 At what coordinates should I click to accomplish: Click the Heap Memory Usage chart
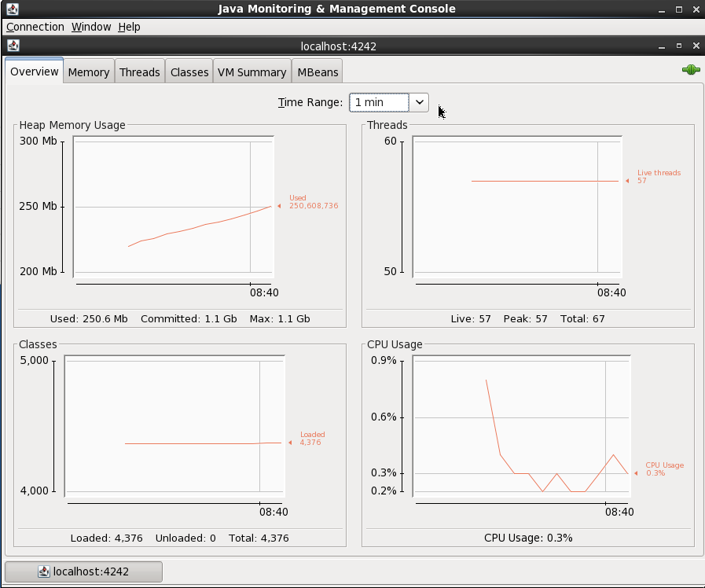click(173, 207)
